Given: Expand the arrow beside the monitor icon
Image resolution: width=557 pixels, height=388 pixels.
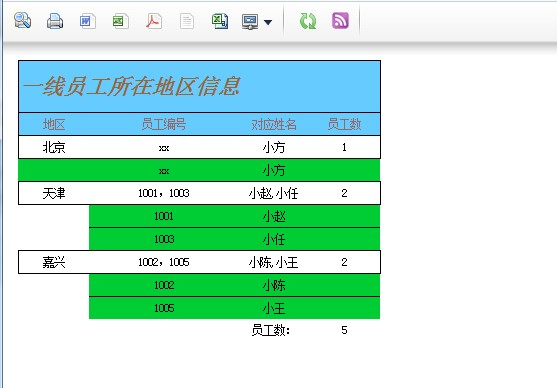Looking at the screenshot, I should click(x=268, y=22).
